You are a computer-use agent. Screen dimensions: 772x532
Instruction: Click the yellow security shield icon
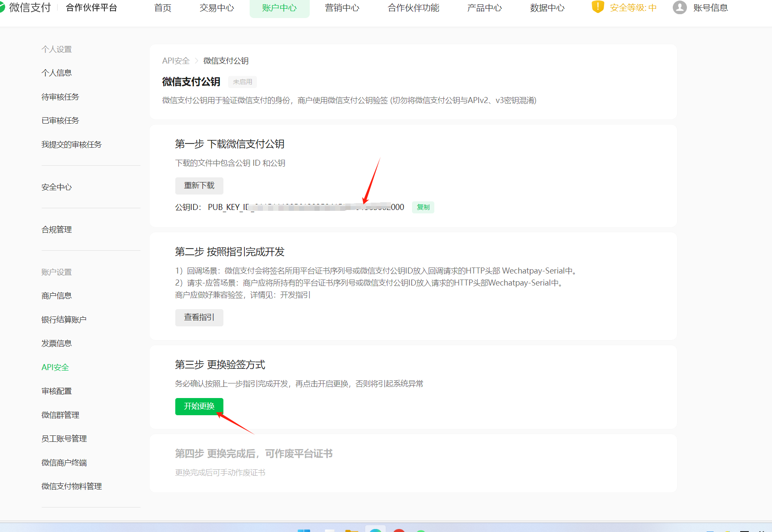[x=598, y=7]
